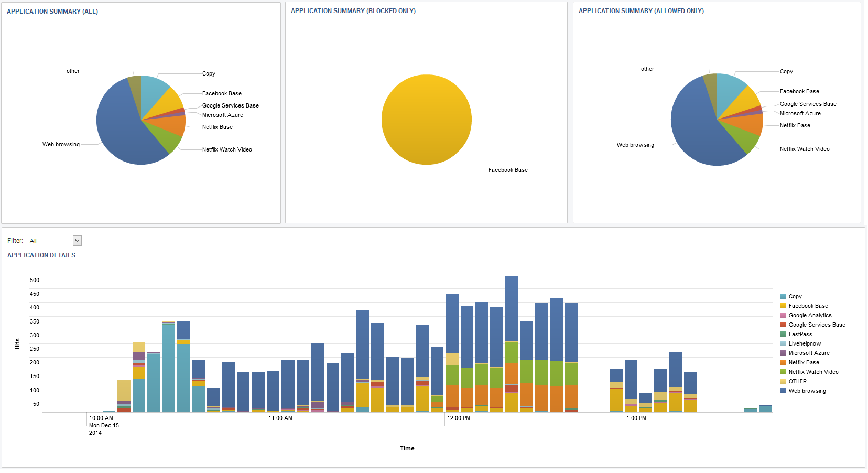Click the 'Copy' callout label on left pie
The height and width of the screenshot is (473, 868).
(209, 73)
